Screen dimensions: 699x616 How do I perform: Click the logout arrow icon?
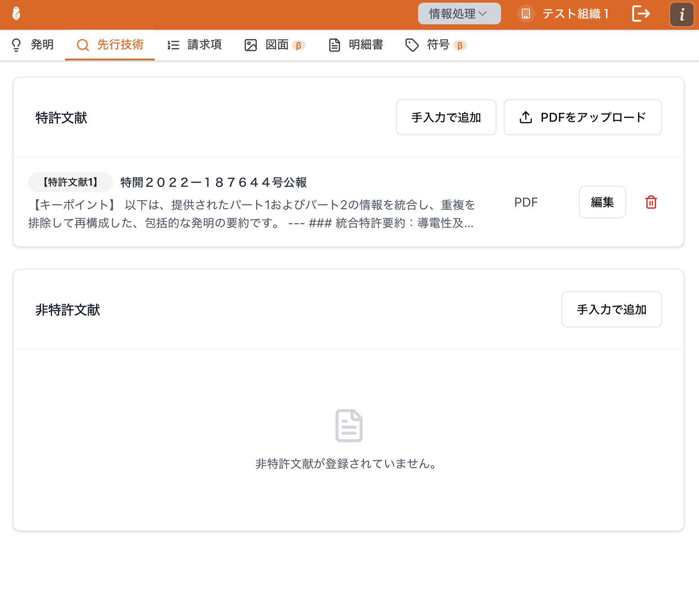(641, 14)
